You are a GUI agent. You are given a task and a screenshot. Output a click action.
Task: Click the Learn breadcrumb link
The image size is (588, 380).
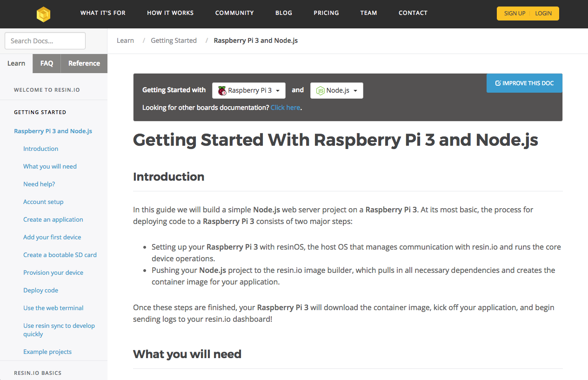125,41
